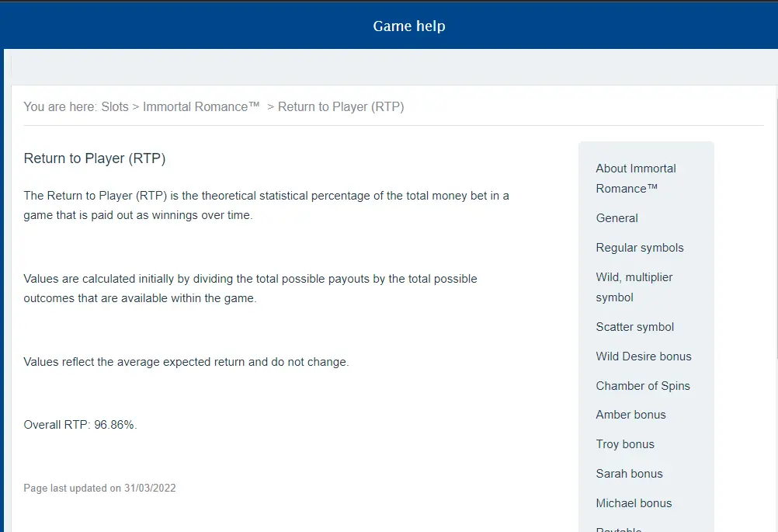Click the Return to Player (RTP) page heading

pos(95,158)
